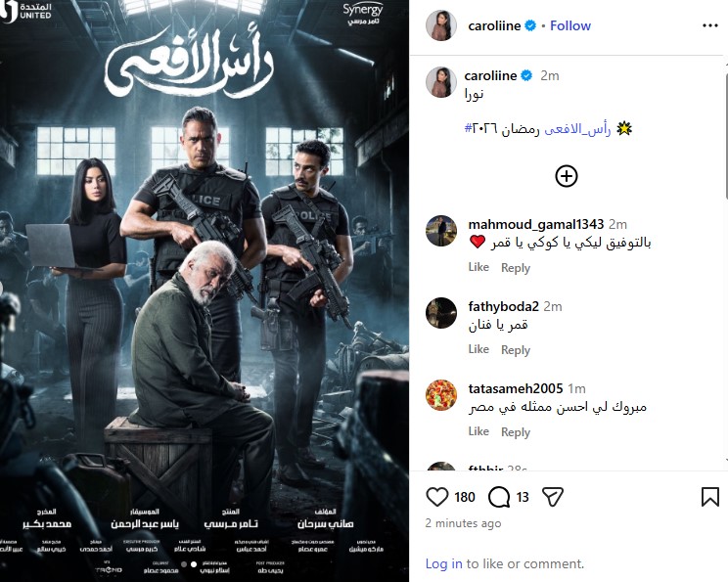
Task: Open caroliine header profile picture
Action: coord(441,25)
